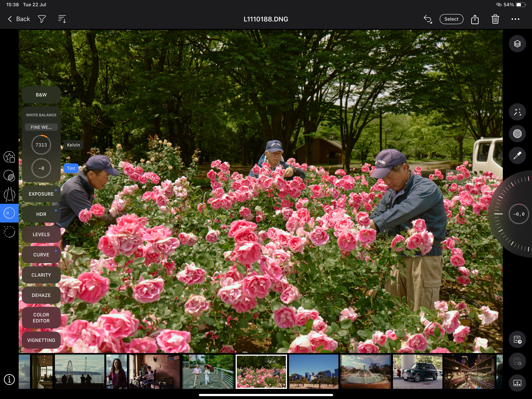
Task: Open the dotted circle repair tool
Action: 9,232
